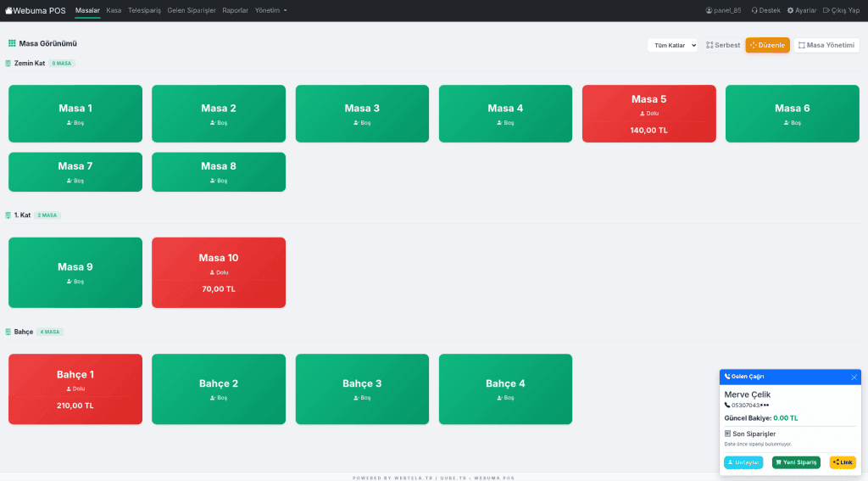Click the Destek headset icon
Screen dimensions: 868x481
point(754,10)
